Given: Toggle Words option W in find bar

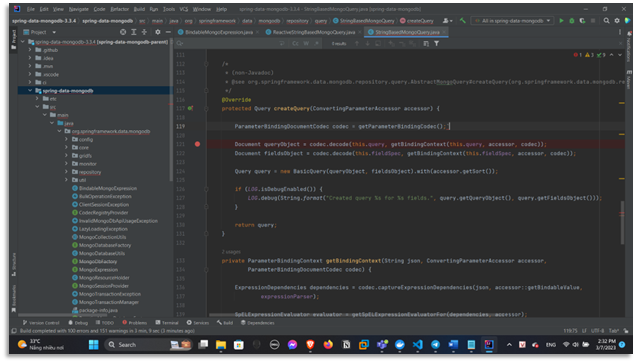Looking at the screenshot, I should (x=306, y=43).
